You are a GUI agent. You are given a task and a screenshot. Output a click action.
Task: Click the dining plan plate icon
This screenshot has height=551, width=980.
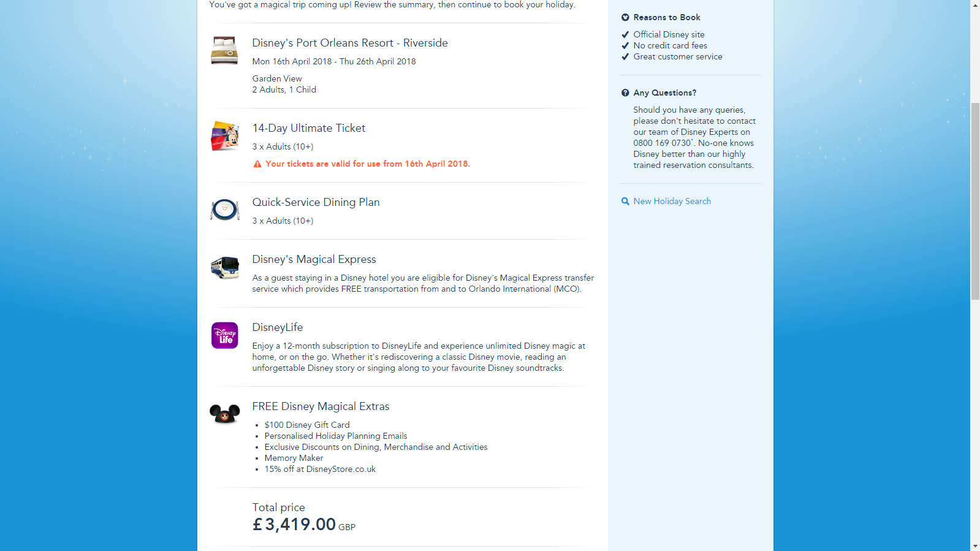tap(225, 210)
